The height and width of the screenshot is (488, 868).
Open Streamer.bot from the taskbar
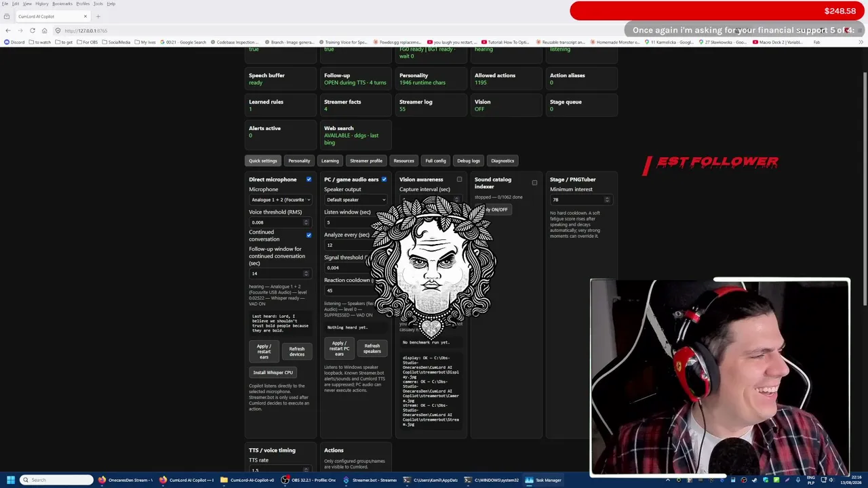coord(370,480)
